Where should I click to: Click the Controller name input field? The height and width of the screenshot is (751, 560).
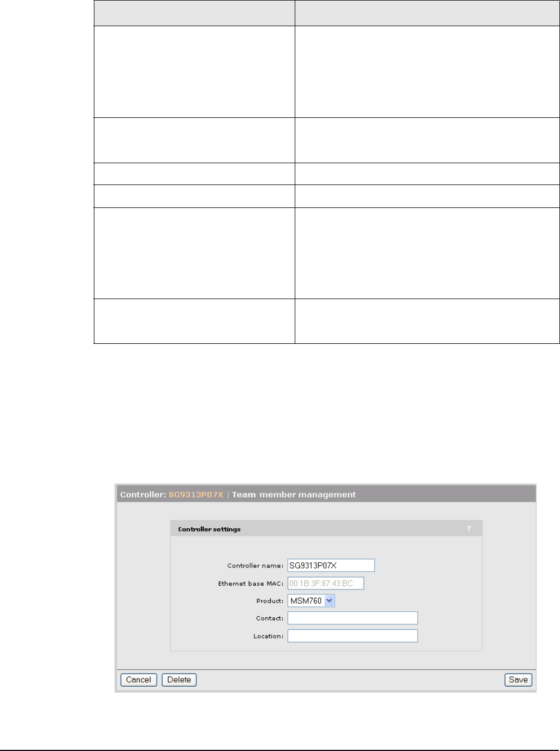tap(331, 565)
